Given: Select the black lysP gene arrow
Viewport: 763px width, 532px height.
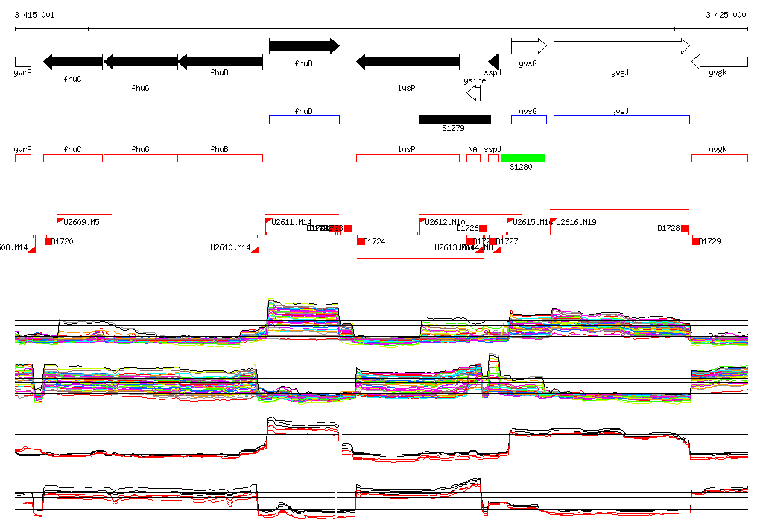Looking at the screenshot, I should [408, 62].
